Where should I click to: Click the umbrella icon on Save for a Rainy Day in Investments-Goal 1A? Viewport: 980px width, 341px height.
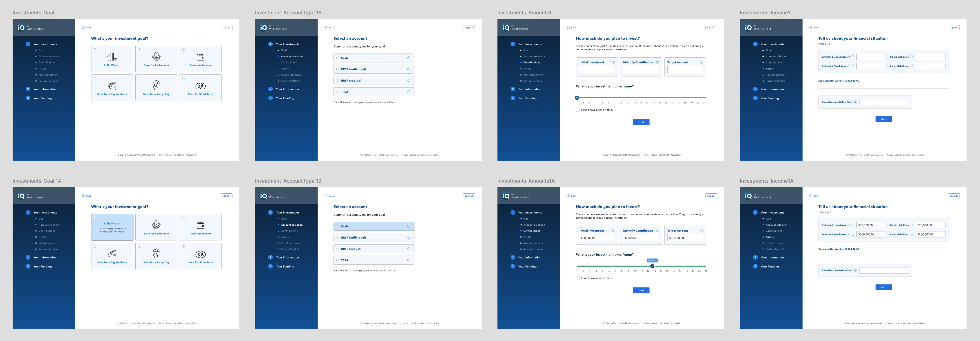click(156, 253)
